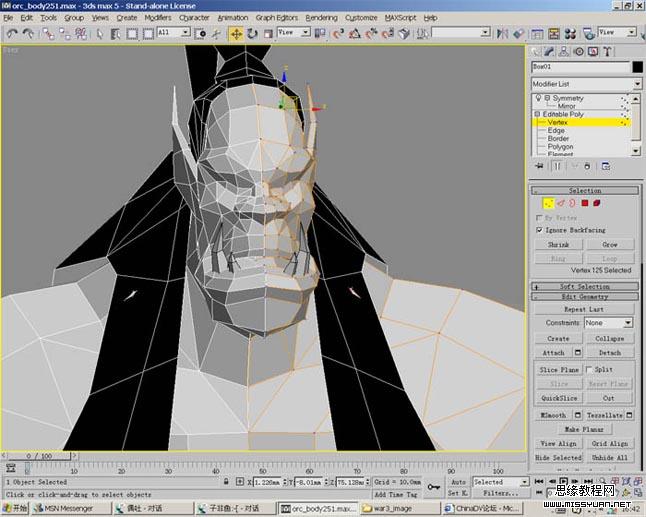Screen dimensions: 646x517
Task: Select Border sub-object icon in Selection rollout
Action: [573, 203]
